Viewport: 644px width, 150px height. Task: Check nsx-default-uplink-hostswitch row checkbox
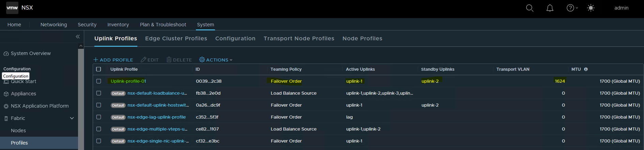98,105
